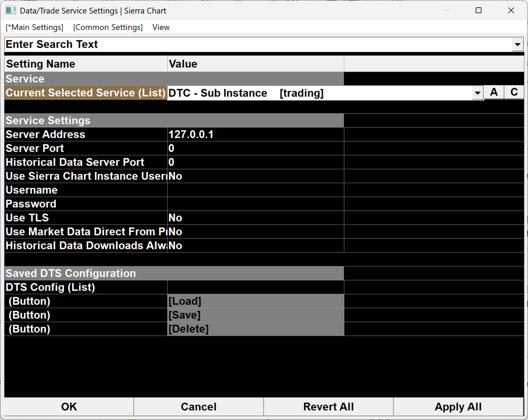Screen dimensions: 528x420
Task: Click the C button beside the service list
Action: [x=514, y=92]
